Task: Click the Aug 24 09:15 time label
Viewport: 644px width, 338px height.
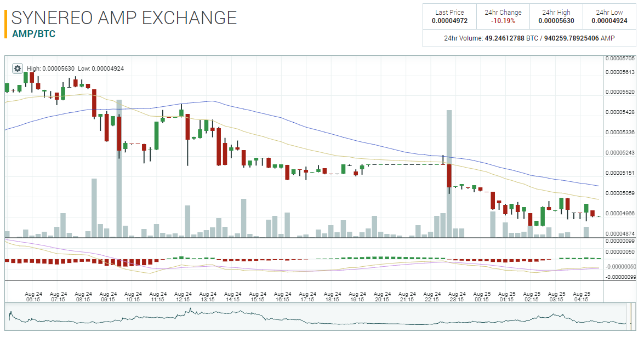Action: pyautogui.click(x=108, y=296)
